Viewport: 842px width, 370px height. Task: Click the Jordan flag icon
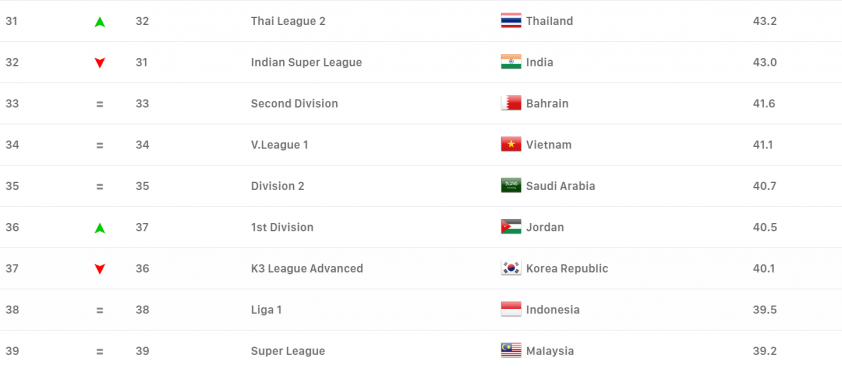click(x=511, y=227)
